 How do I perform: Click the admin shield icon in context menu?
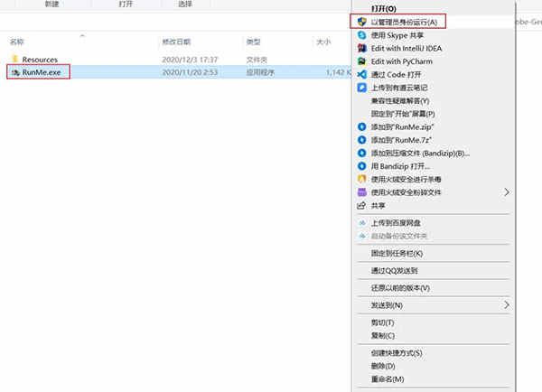(x=361, y=22)
